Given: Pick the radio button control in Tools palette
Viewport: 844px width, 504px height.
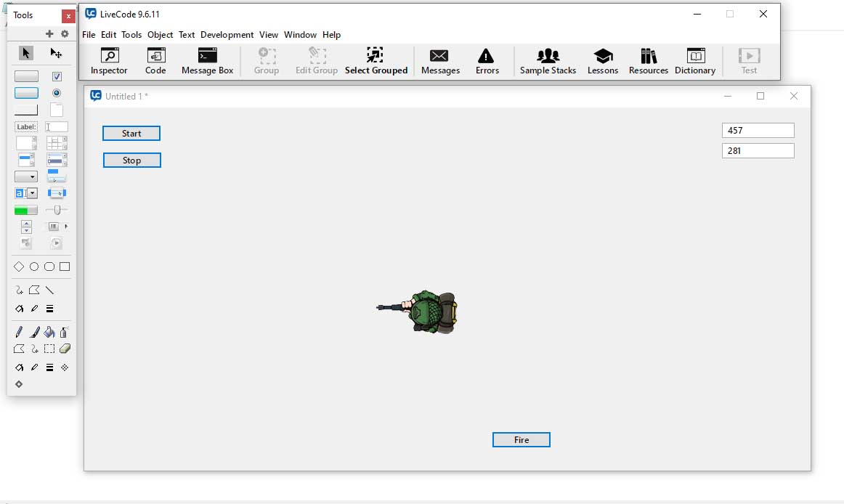Looking at the screenshot, I should 57,93.
